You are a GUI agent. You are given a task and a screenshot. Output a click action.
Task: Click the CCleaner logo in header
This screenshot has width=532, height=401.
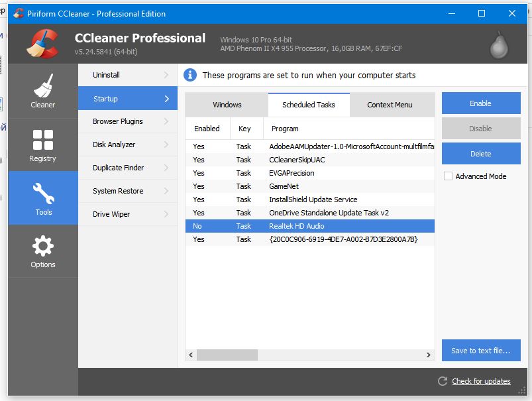point(43,44)
